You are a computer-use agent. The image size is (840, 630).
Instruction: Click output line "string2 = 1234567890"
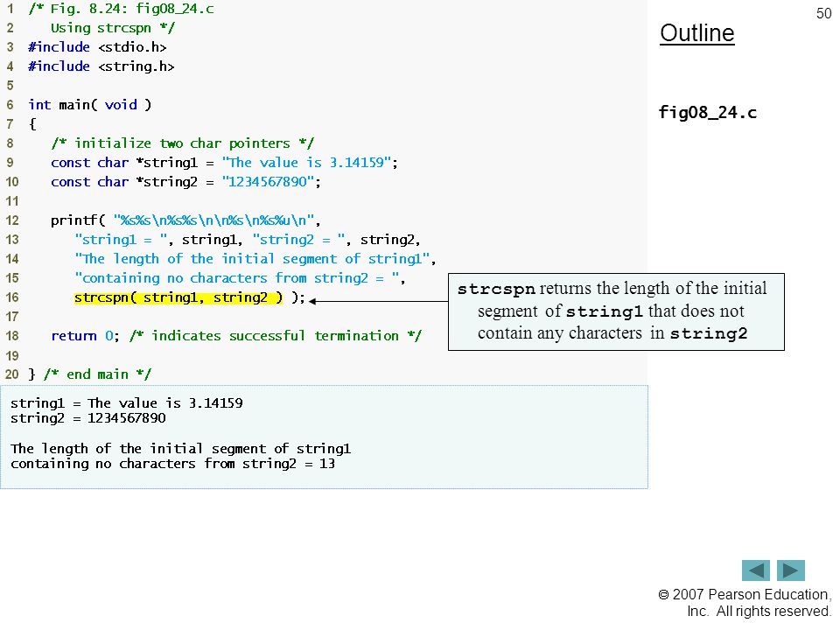click(87, 418)
